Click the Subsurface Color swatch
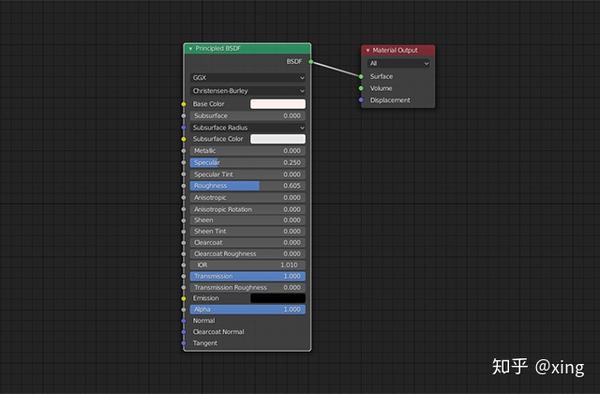 coord(278,139)
